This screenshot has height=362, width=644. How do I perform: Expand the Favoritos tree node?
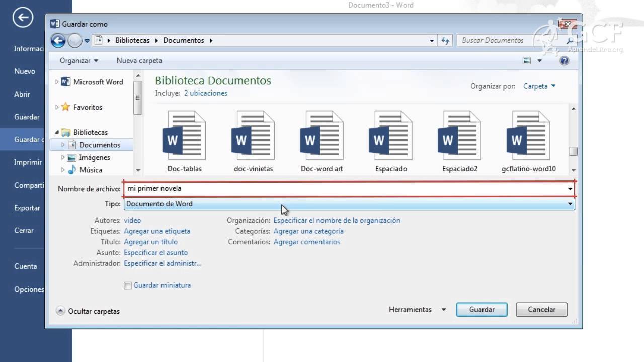tap(57, 107)
